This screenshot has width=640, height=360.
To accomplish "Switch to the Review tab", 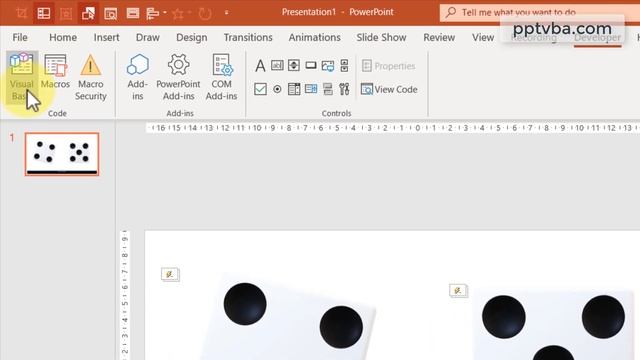I will tap(439, 38).
